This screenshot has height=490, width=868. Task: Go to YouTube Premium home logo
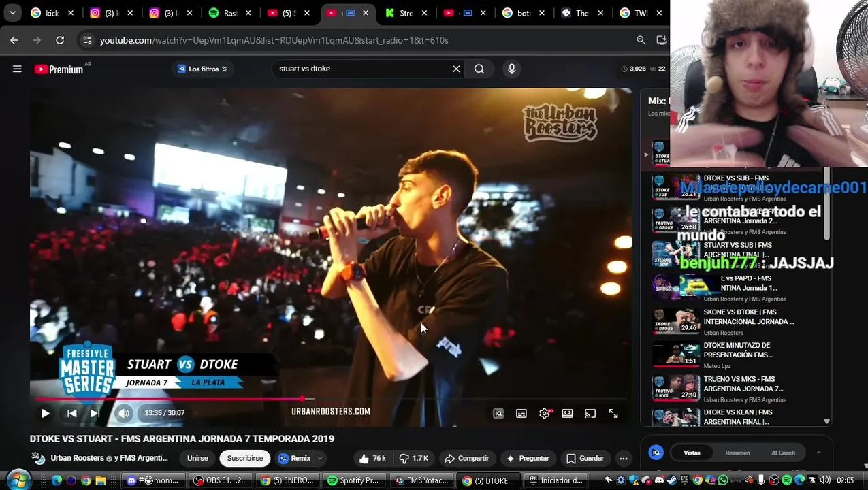(59, 69)
